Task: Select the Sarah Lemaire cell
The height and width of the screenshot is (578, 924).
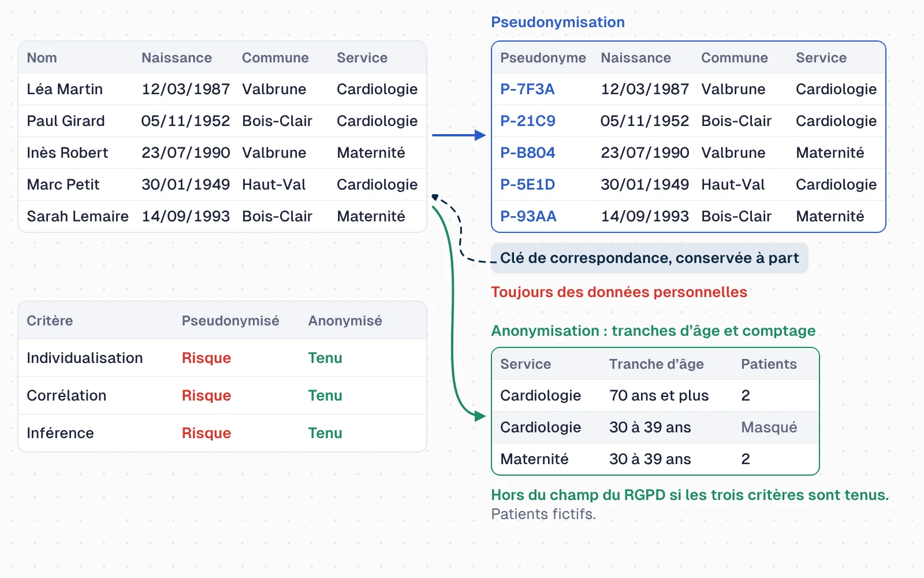Action: (78, 216)
